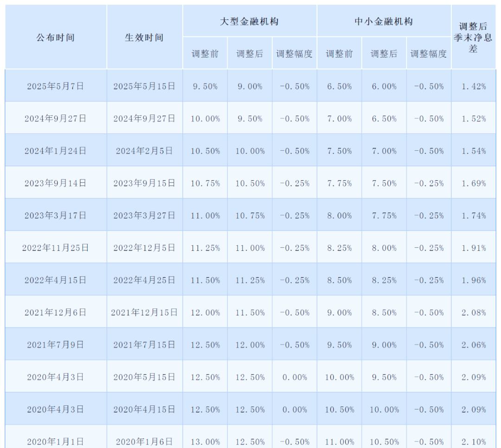Click the first 调整前 sub-header
Screen dimensions: 501x448
point(205,53)
